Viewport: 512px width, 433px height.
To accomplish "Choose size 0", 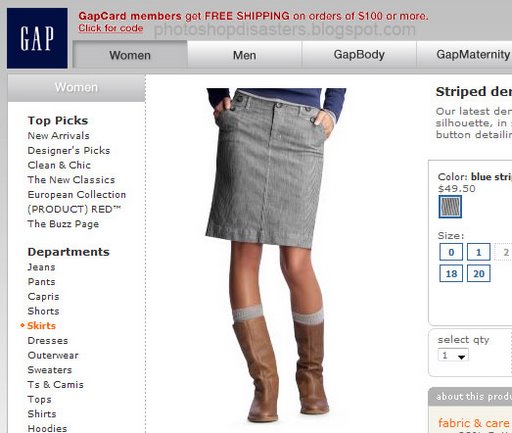I will click(x=451, y=252).
